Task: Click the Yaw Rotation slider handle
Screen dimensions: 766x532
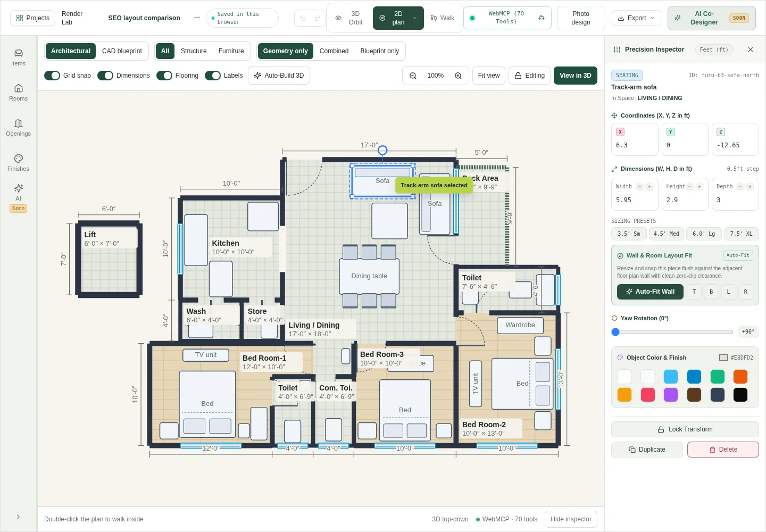Action: 615,332
